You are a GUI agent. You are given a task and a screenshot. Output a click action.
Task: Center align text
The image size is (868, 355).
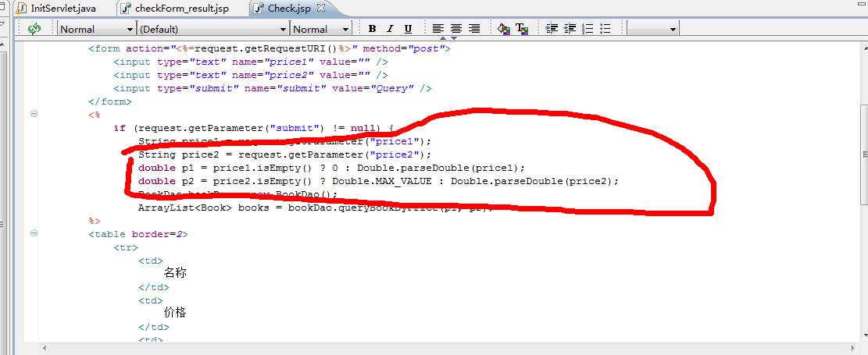pyautogui.click(x=457, y=29)
